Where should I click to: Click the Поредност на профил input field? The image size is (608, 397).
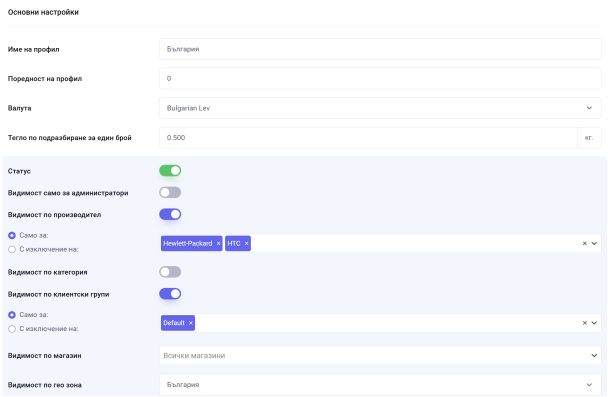[380, 78]
